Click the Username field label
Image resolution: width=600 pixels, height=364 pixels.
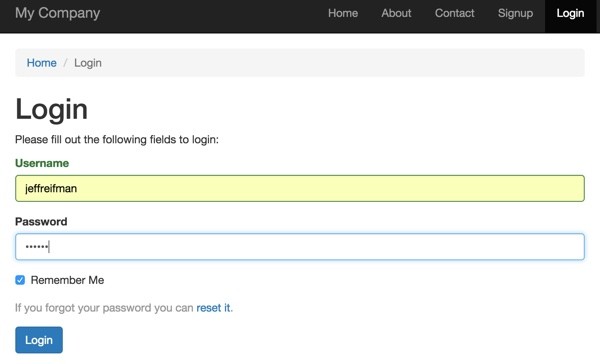click(x=42, y=163)
